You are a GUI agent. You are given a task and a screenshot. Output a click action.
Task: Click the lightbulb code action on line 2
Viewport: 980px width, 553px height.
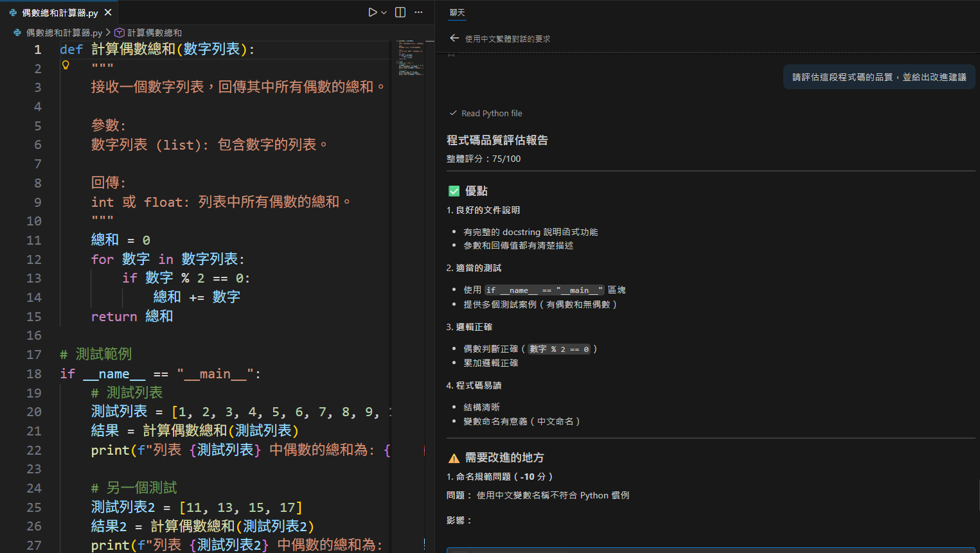66,65
